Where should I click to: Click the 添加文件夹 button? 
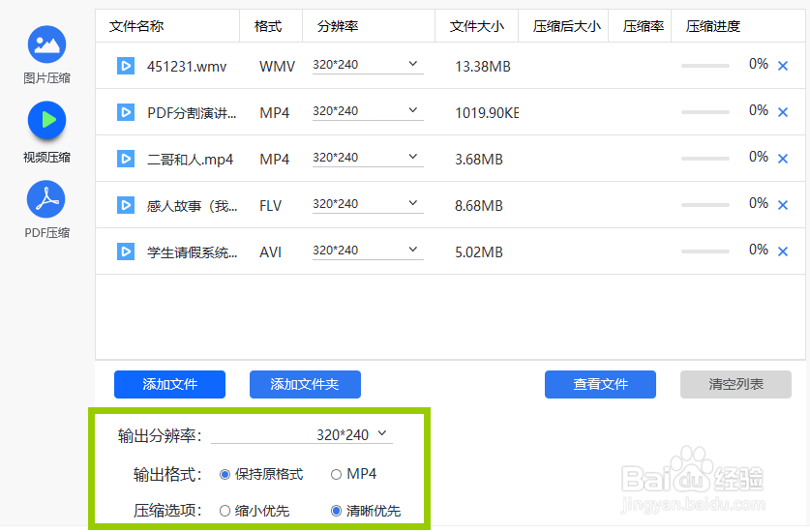coord(305,384)
